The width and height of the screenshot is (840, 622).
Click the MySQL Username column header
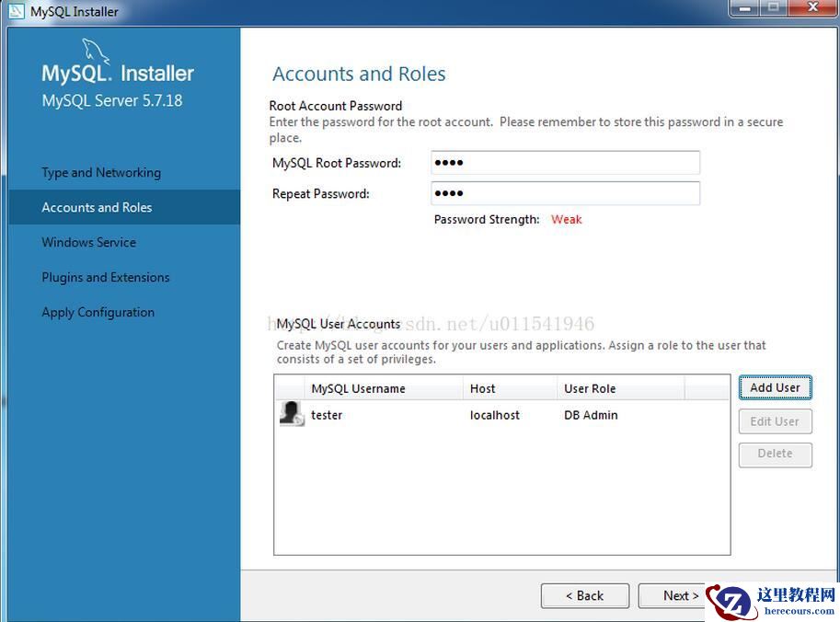[359, 388]
